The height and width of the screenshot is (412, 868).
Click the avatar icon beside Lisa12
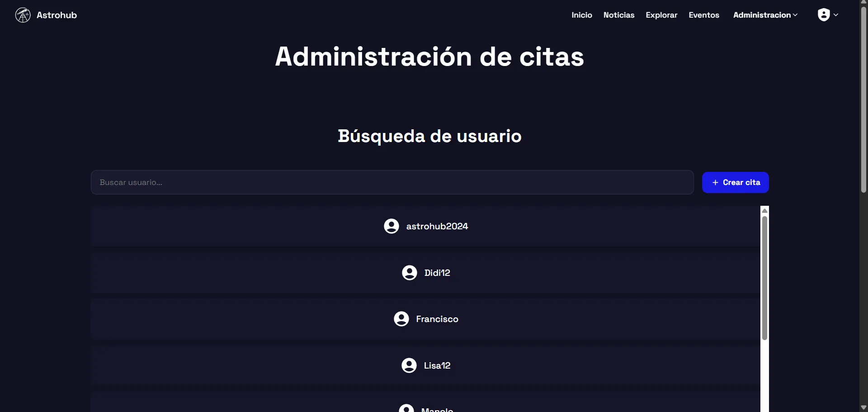(409, 365)
